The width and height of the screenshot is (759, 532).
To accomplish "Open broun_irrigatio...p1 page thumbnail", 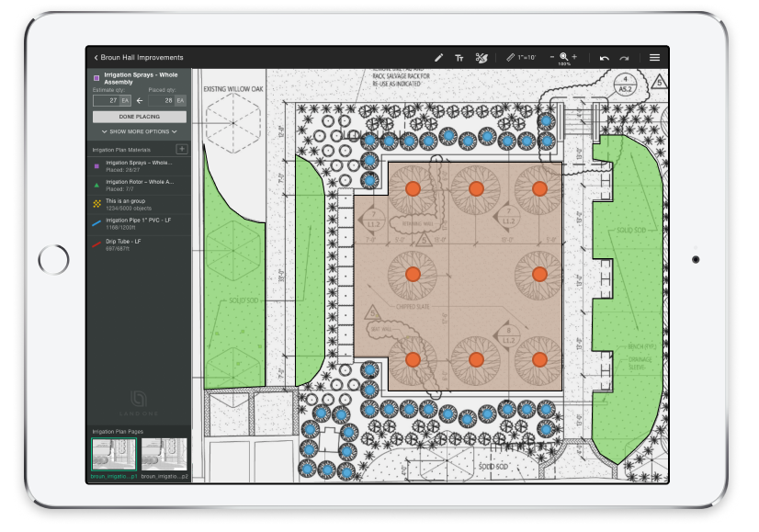I will (114, 454).
